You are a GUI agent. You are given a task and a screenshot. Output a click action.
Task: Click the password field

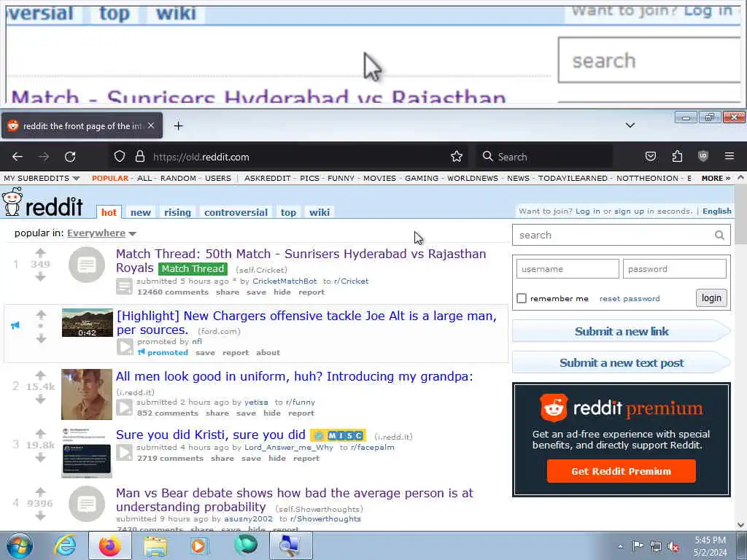pyautogui.click(x=675, y=269)
